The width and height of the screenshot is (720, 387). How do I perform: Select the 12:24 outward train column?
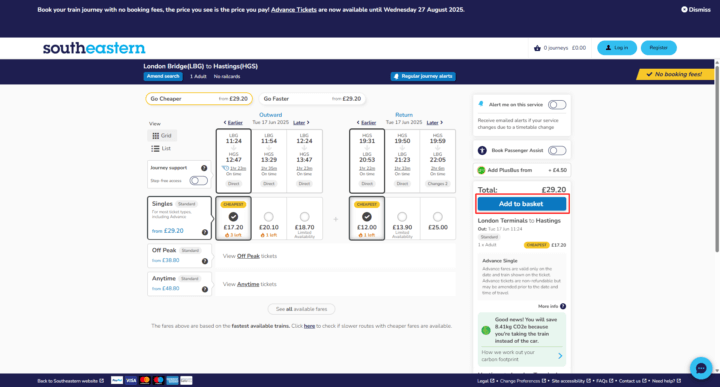point(304,161)
